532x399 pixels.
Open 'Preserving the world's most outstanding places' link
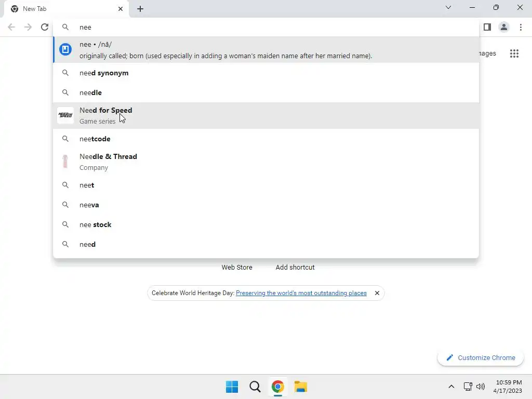[301, 293]
